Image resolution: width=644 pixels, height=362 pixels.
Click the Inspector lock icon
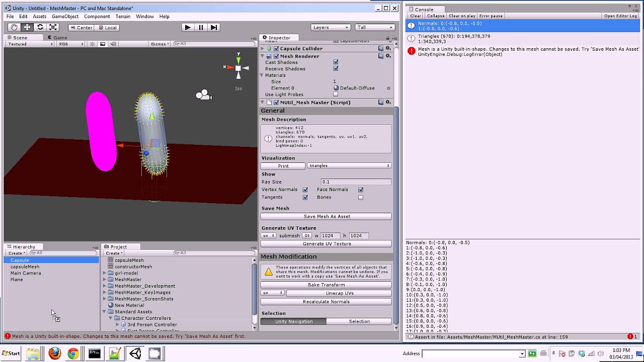click(388, 38)
